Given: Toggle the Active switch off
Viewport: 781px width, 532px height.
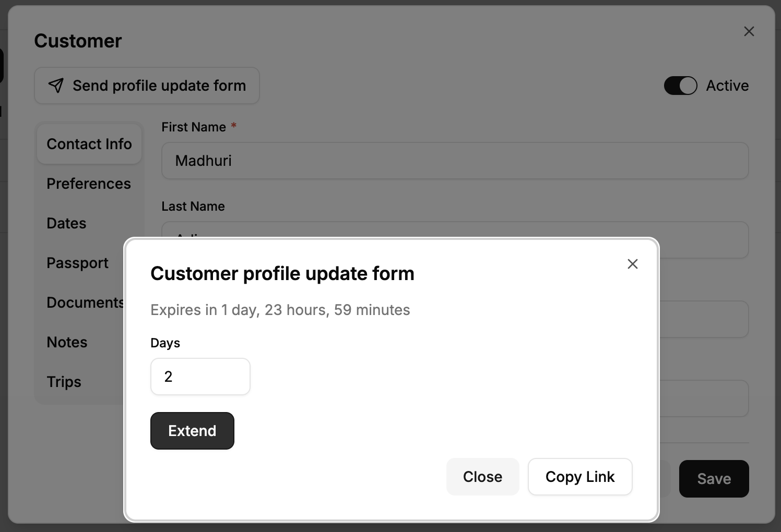Looking at the screenshot, I should (681, 86).
